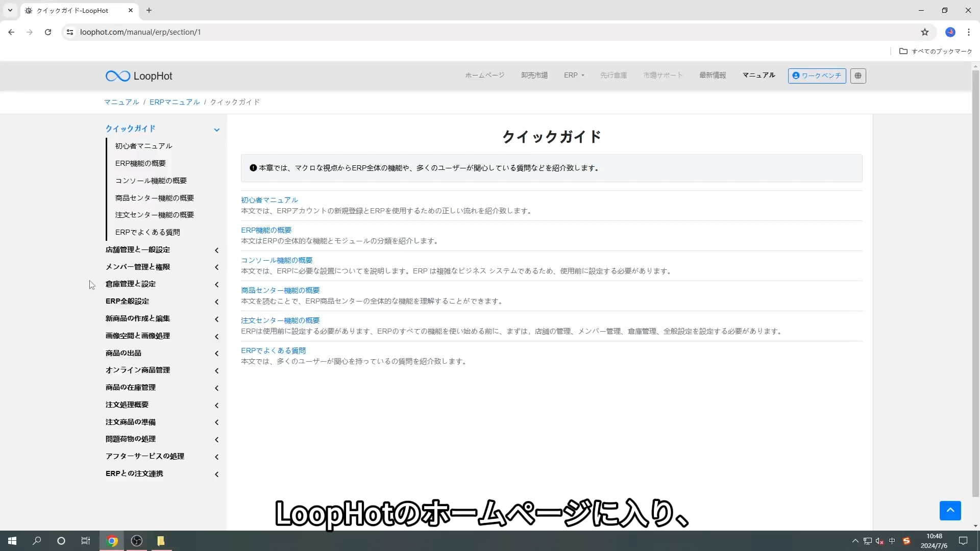This screenshot has width=980, height=551.
Task: Open Windows Search from the taskbar
Action: (x=36, y=541)
